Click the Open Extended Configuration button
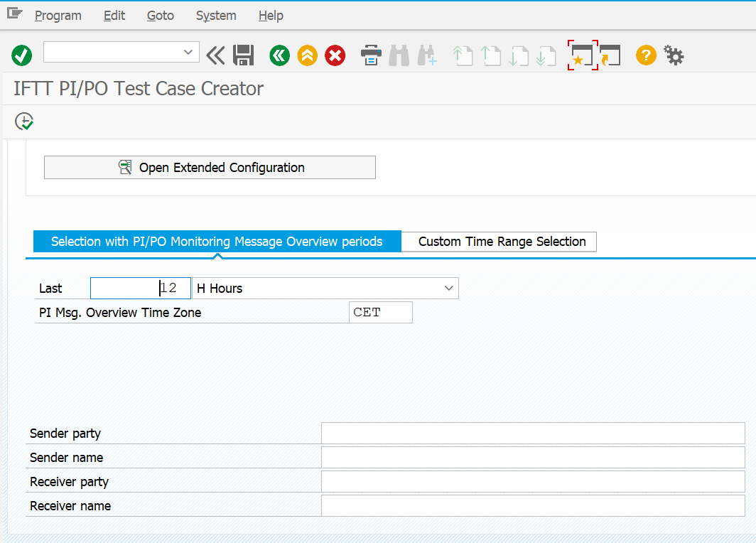 [x=210, y=168]
